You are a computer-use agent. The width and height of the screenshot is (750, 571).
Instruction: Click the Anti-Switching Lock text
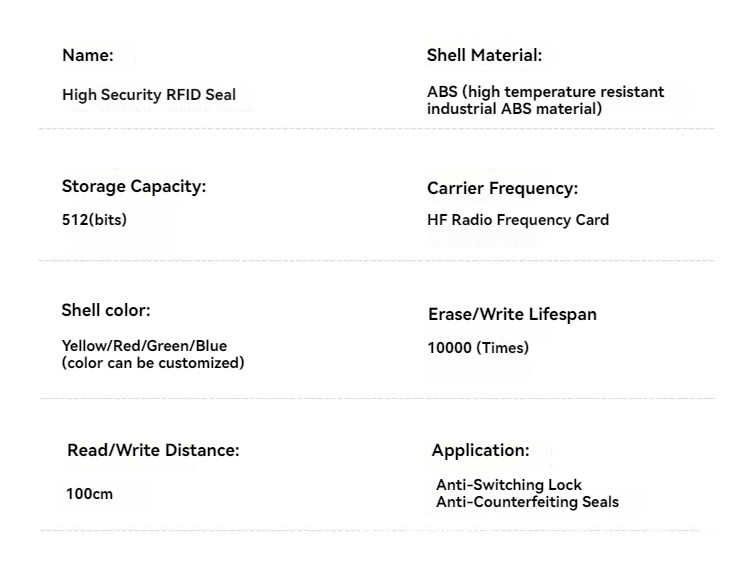click(508, 484)
